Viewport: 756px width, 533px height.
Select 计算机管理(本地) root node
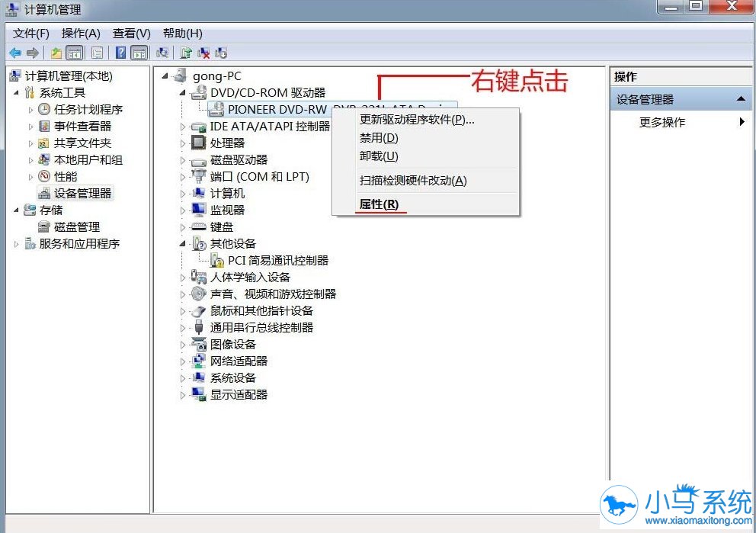pos(69,75)
